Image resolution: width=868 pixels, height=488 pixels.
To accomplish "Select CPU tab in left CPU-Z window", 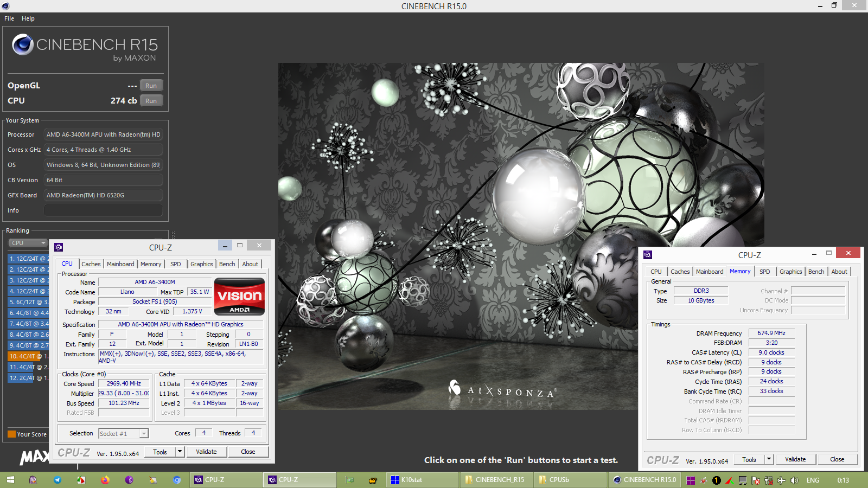I will pos(67,264).
